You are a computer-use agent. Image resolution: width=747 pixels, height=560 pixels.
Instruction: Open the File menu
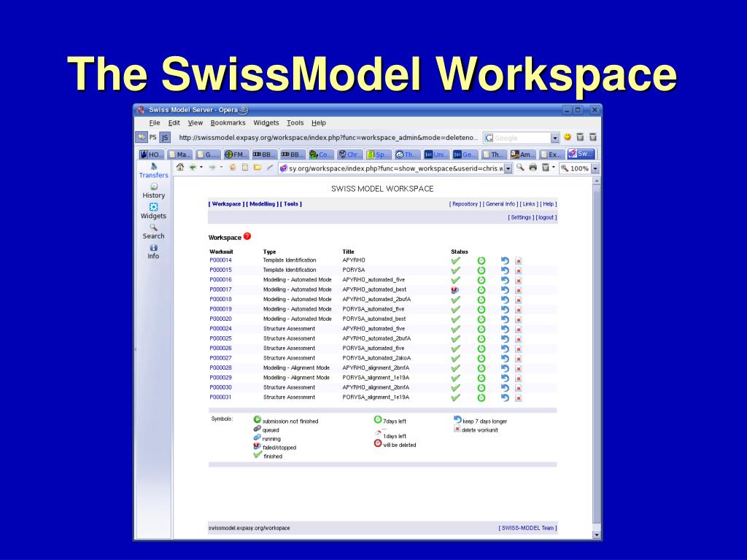pos(155,122)
